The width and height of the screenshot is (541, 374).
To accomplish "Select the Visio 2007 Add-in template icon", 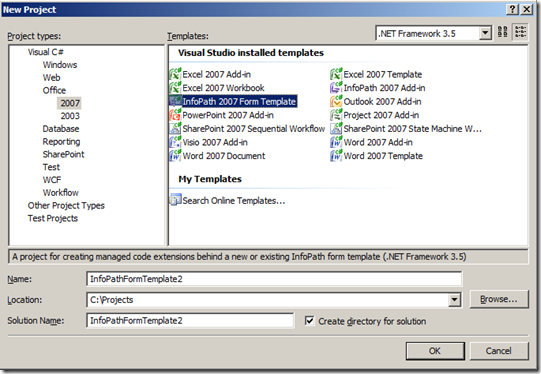I will 175,142.
